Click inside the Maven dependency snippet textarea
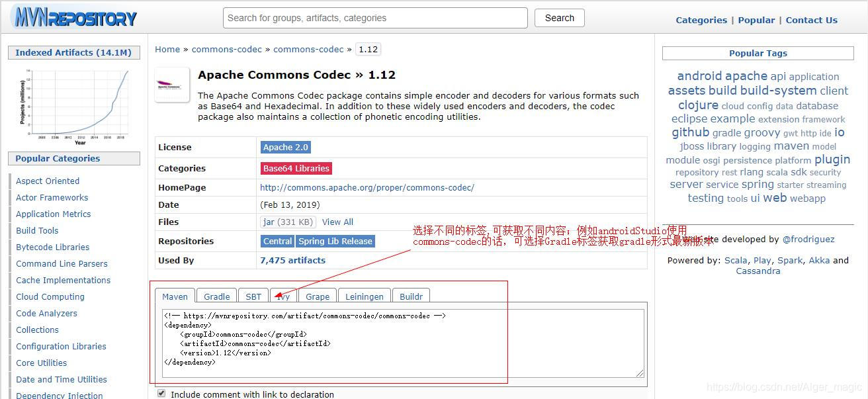The width and height of the screenshot is (868, 399). (403, 343)
